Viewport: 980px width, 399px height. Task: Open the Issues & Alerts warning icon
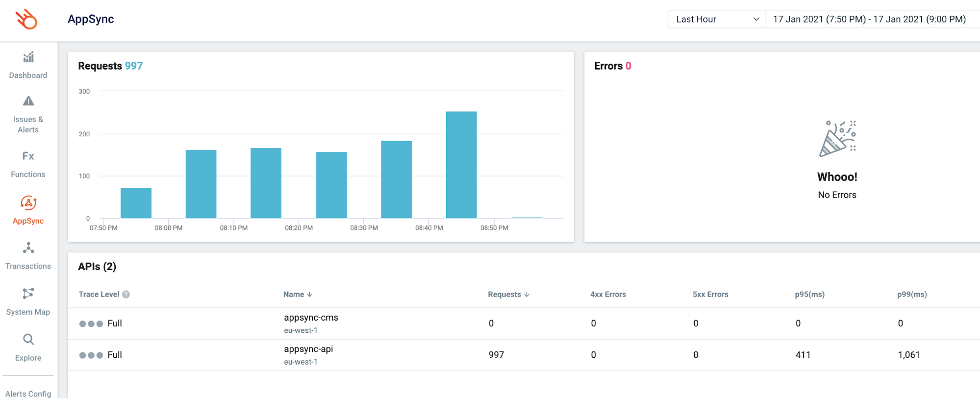tap(28, 101)
